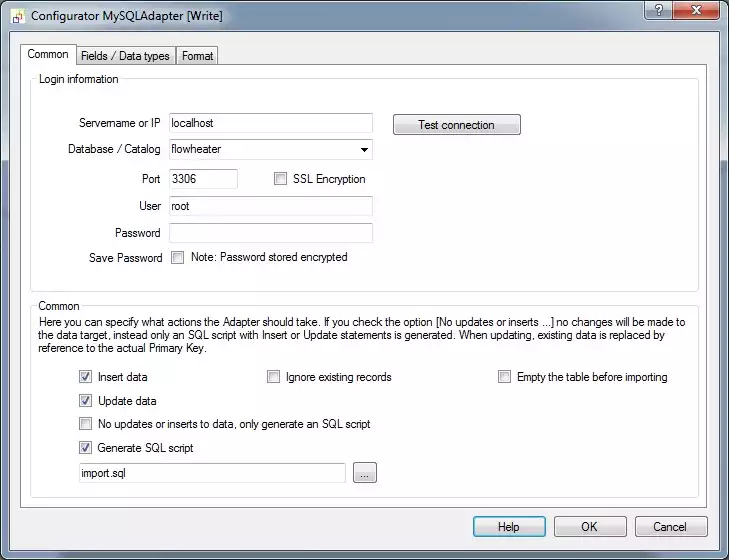
Task: Switch to the Fields / Data types tab
Action: pos(124,56)
